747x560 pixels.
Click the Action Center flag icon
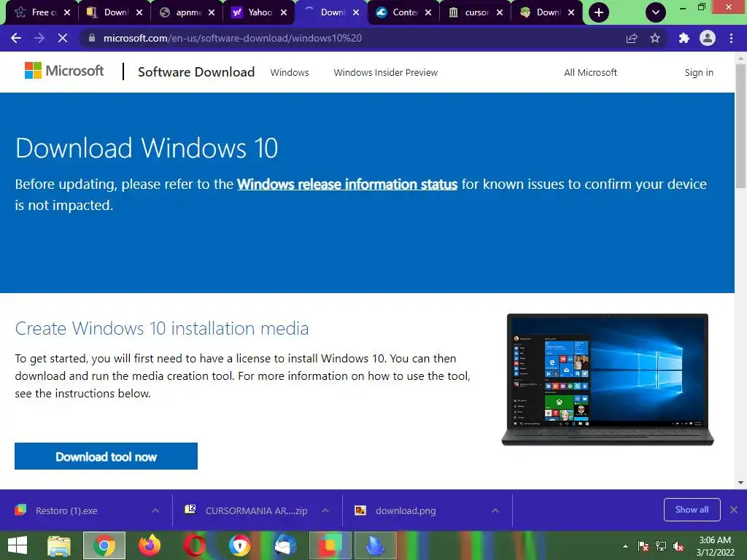643,546
